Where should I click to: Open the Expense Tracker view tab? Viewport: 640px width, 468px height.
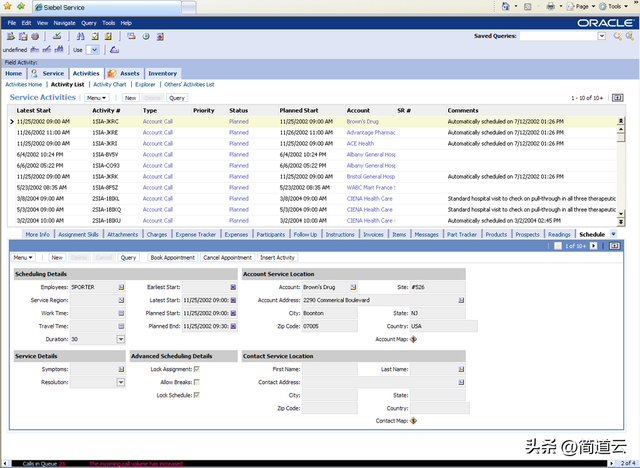click(x=196, y=235)
